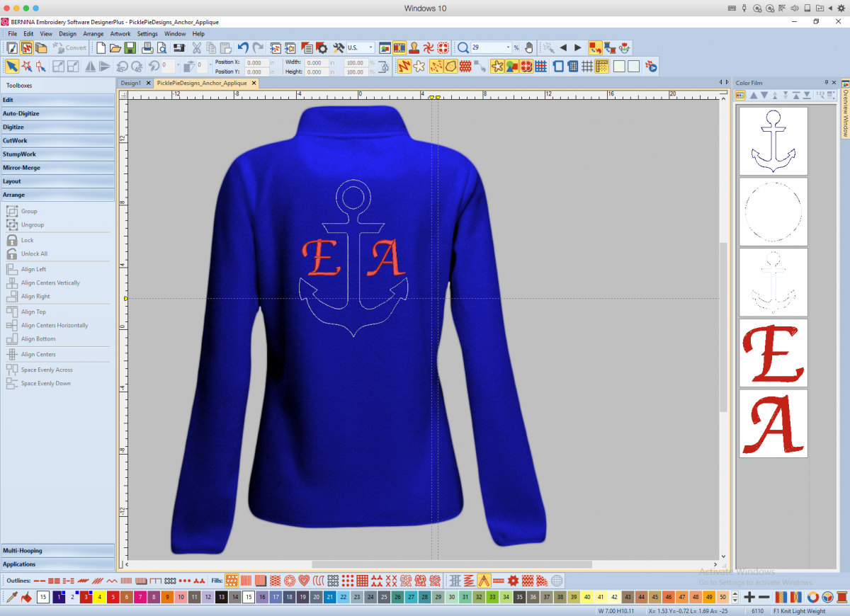Click the Cut icon in the main toolbar
The width and height of the screenshot is (850, 616).
pyautogui.click(x=197, y=47)
